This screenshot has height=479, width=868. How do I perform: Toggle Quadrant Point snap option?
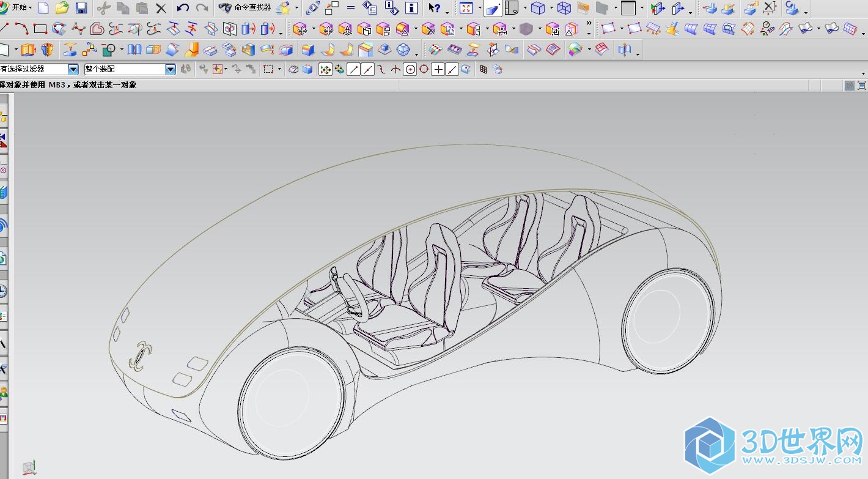tap(424, 70)
